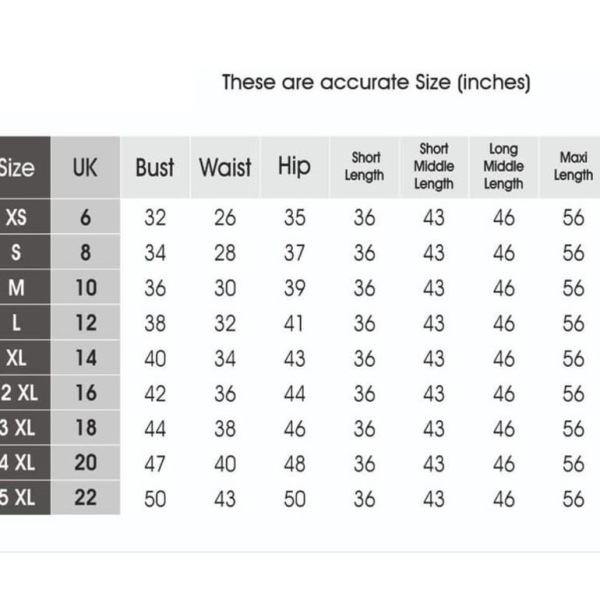
Task: Select the M size row label
Action: [x=17, y=288]
